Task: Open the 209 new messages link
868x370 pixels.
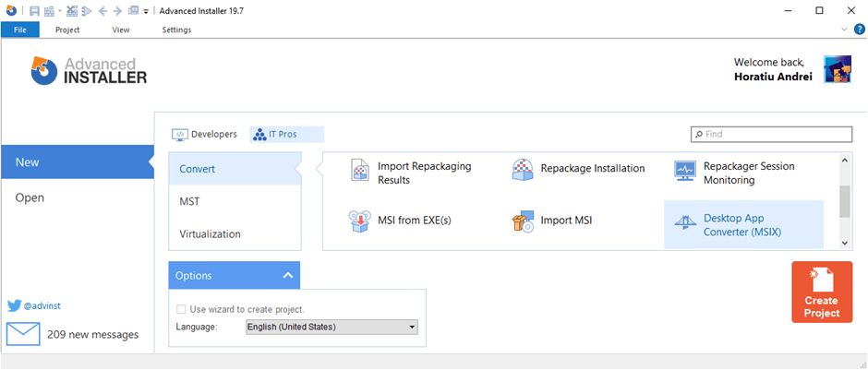Action: [93, 334]
